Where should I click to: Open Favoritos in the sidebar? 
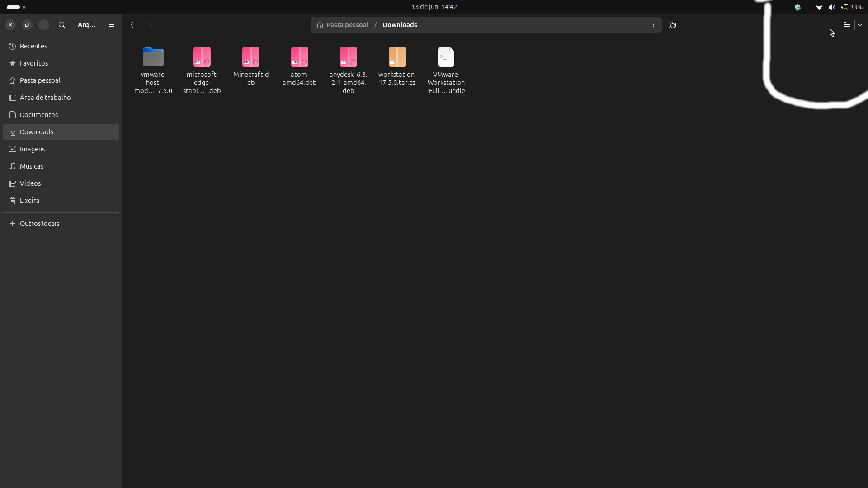tap(61, 63)
